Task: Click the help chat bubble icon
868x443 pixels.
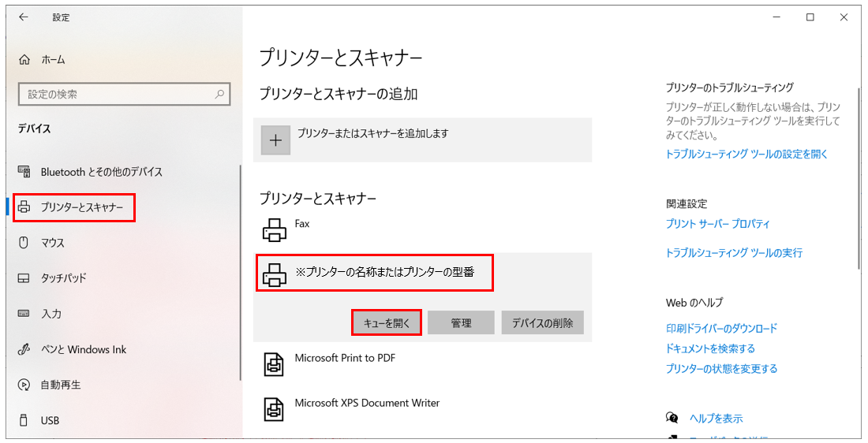Action: pos(672,418)
